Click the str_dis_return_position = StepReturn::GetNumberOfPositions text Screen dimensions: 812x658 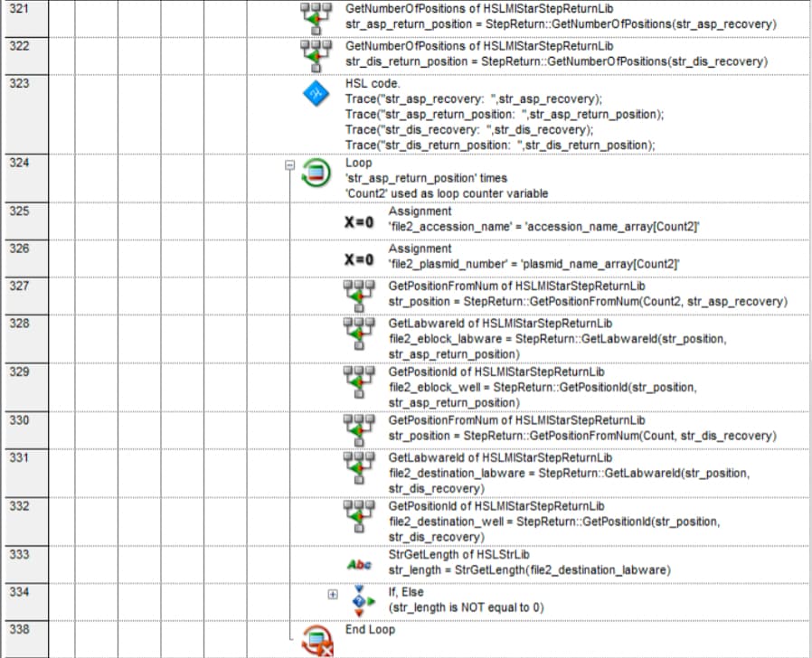pos(557,61)
